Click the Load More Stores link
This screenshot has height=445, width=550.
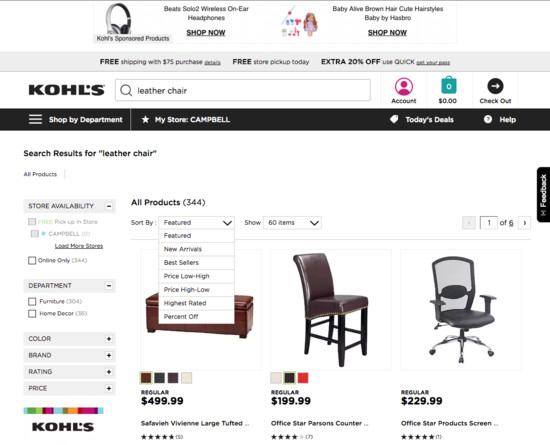[x=79, y=246]
